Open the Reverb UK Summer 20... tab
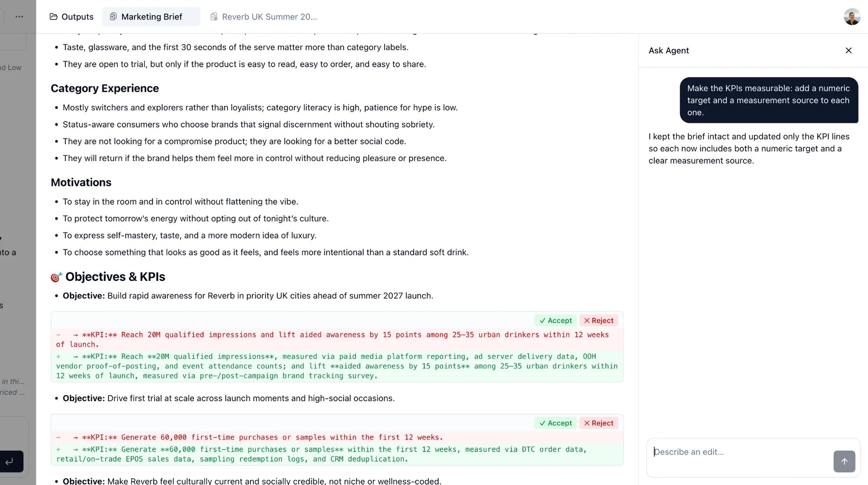Viewport: 868px width, 485px height. [263, 16]
